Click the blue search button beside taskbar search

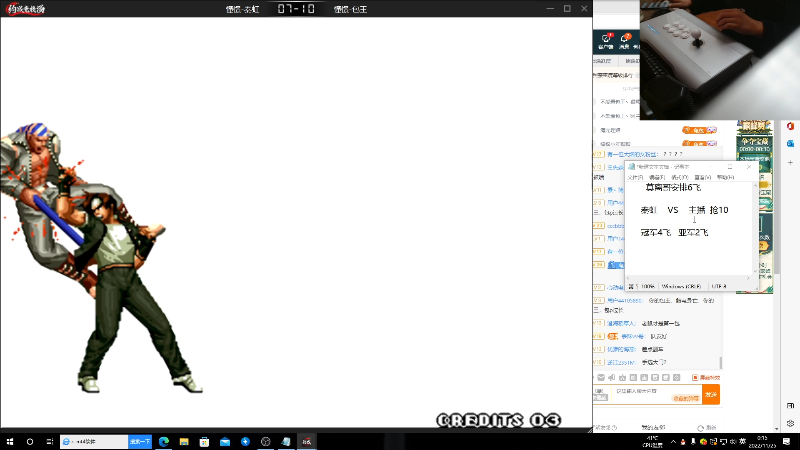tap(140, 442)
